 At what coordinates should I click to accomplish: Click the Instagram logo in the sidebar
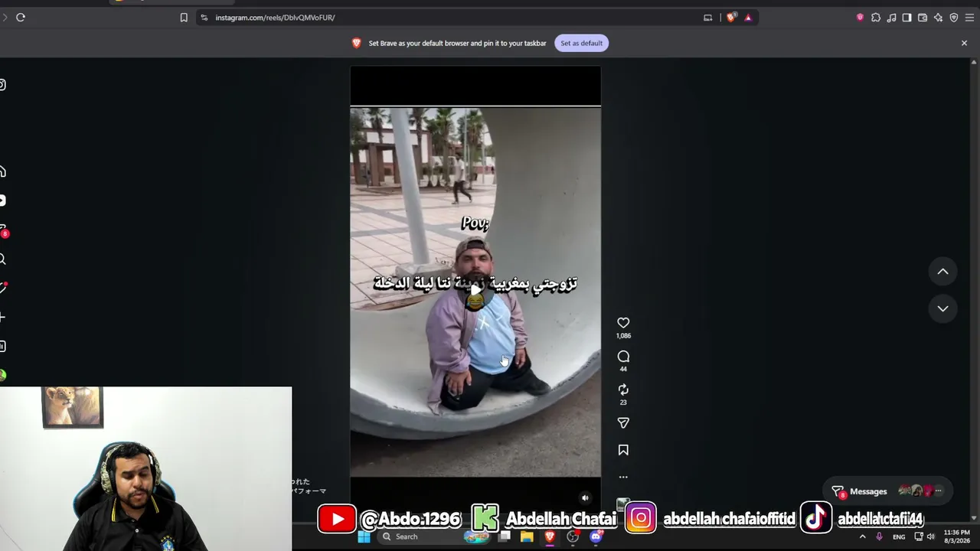pyautogui.click(x=2, y=84)
